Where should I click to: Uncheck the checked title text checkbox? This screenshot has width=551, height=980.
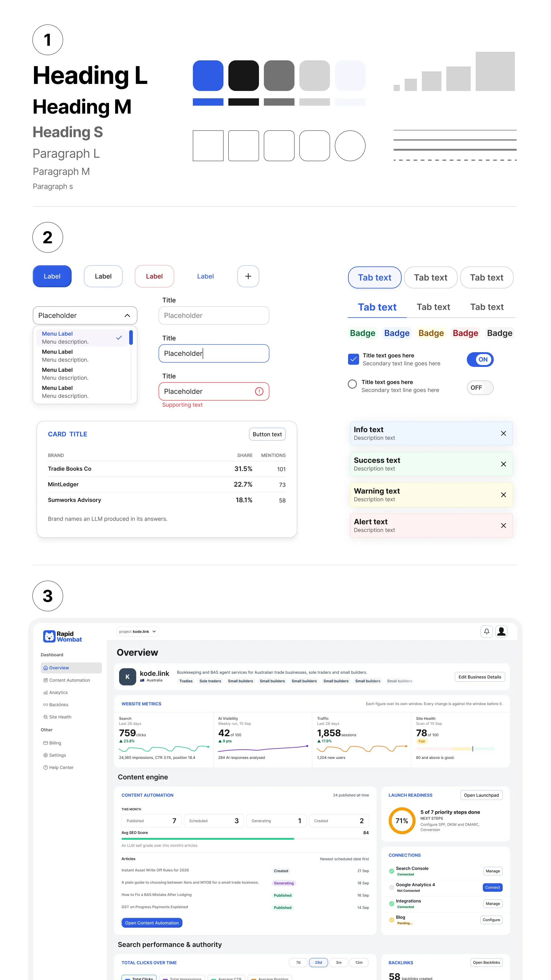coord(353,359)
